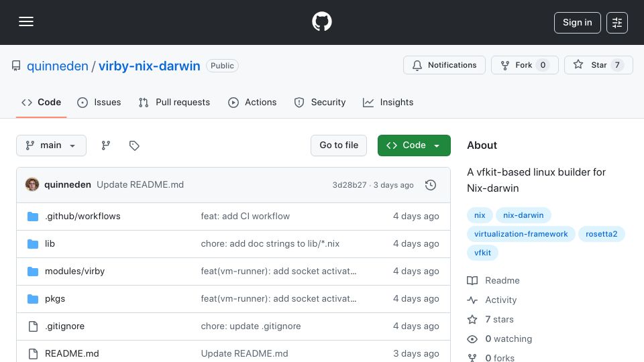Select the rosetta2 topic tag
This screenshot has height=362, width=644.
tap(601, 234)
